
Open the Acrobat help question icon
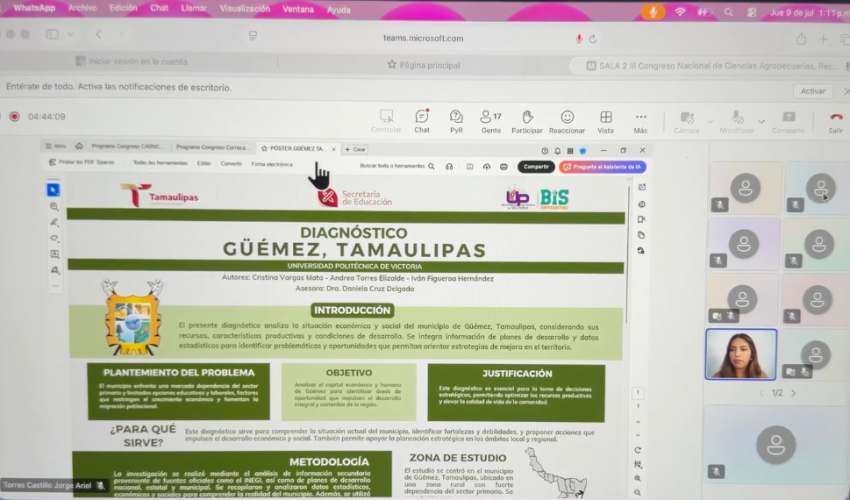544,151
